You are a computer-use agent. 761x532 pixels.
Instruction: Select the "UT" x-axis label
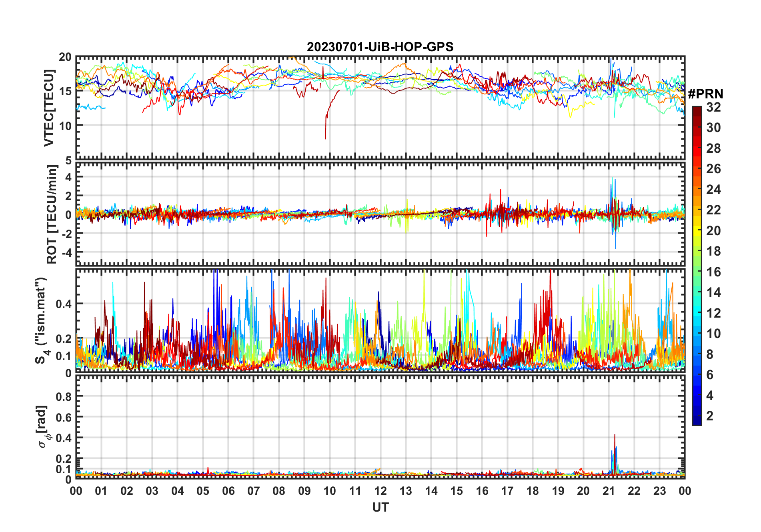[380, 507]
